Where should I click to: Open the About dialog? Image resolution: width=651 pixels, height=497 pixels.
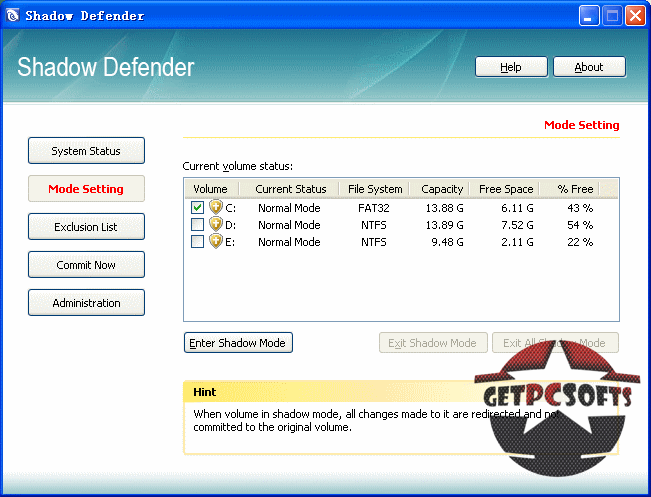pyautogui.click(x=589, y=67)
